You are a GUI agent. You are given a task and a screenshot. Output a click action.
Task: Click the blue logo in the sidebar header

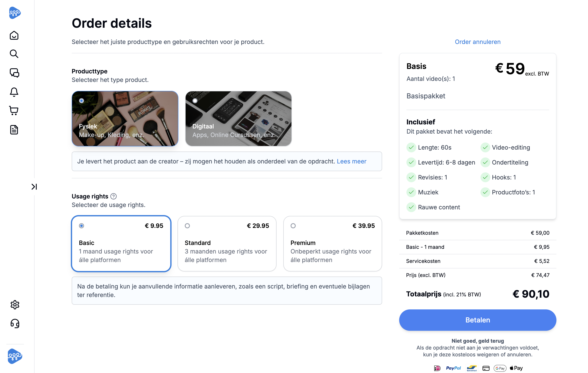point(15,13)
